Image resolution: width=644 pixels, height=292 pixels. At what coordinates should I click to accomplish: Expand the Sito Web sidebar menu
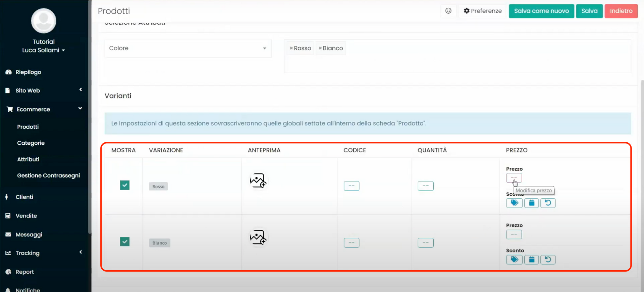point(44,90)
